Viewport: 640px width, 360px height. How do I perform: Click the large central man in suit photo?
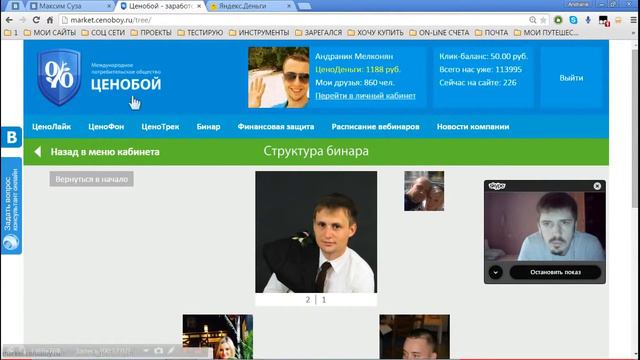click(316, 232)
